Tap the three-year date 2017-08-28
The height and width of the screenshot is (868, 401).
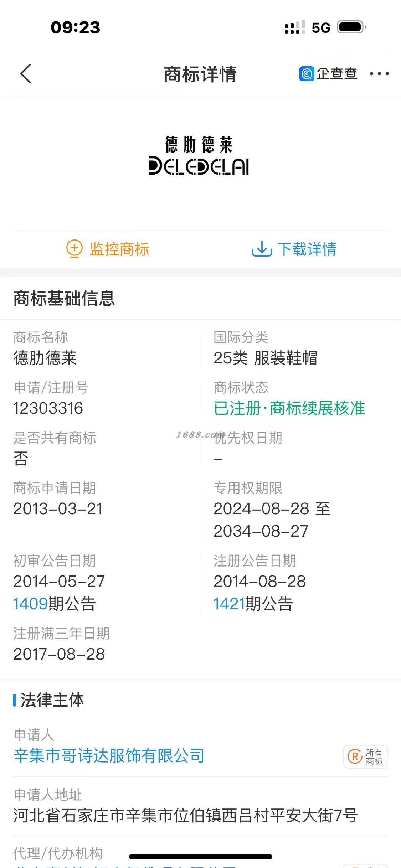click(x=59, y=654)
